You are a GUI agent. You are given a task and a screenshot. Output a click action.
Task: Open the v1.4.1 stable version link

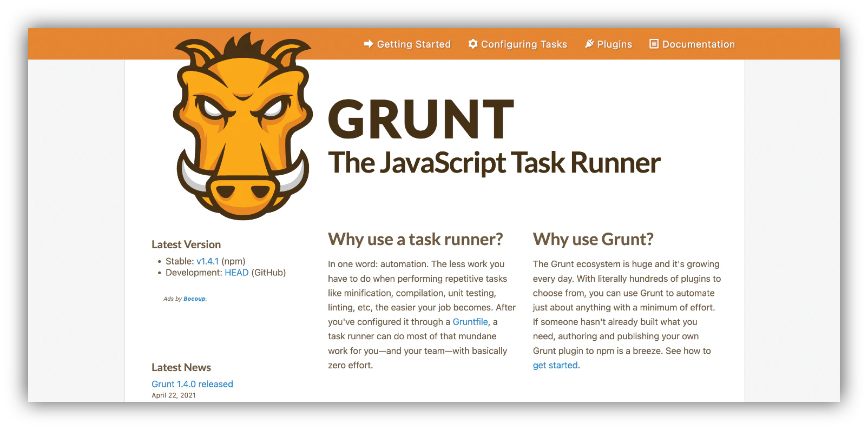click(x=208, y=261)
